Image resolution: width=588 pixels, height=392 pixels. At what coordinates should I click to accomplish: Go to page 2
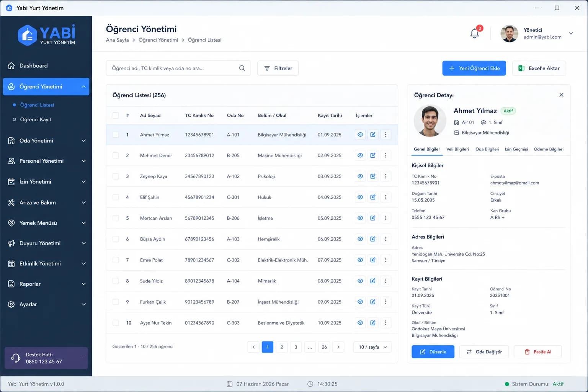282,347
